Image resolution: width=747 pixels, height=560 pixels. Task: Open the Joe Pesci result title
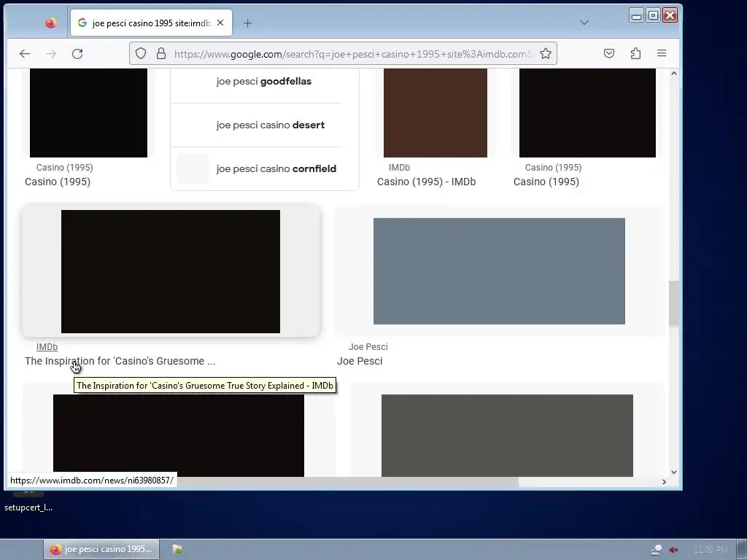click(360, 361)
